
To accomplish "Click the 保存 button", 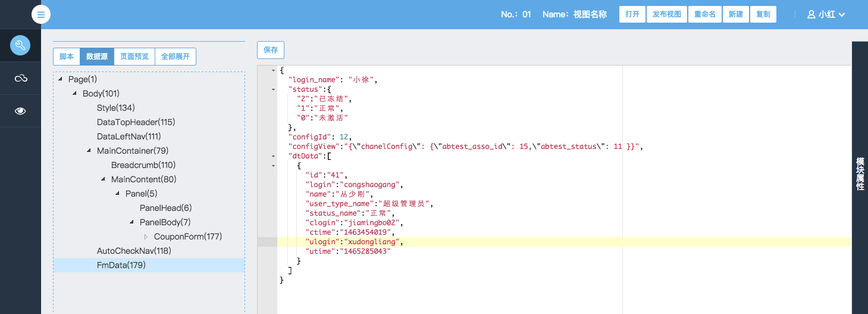I will coord(271,50).
